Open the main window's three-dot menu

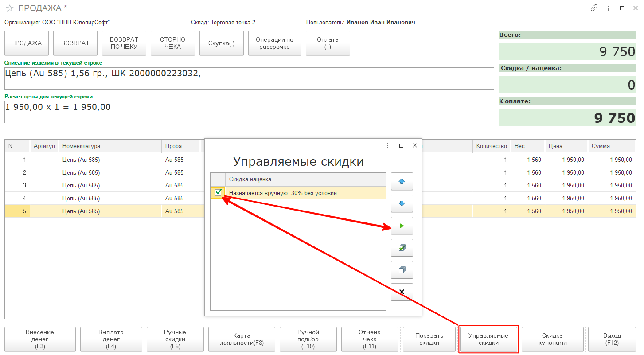pyautogui.click(x=608, y=8)
